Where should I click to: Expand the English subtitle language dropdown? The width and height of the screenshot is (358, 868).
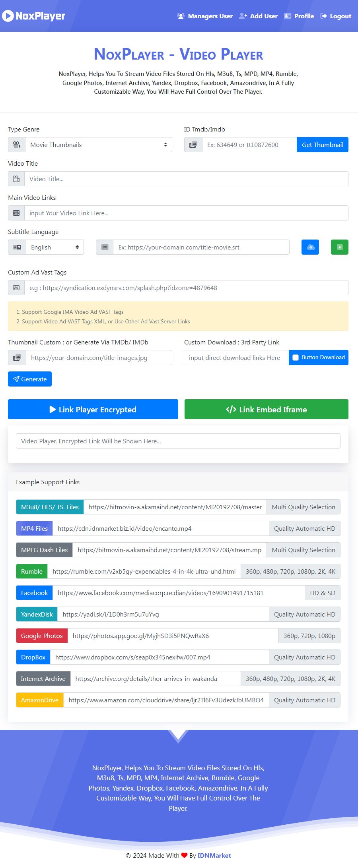click(x=55, y=247)
